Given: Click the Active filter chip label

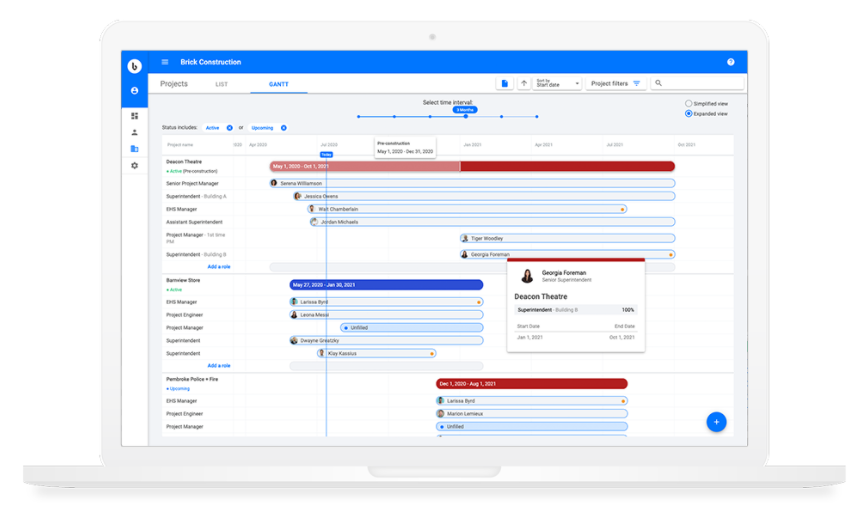Looking at the screenshot, I should pyautogui.click(x=212, y=128).
